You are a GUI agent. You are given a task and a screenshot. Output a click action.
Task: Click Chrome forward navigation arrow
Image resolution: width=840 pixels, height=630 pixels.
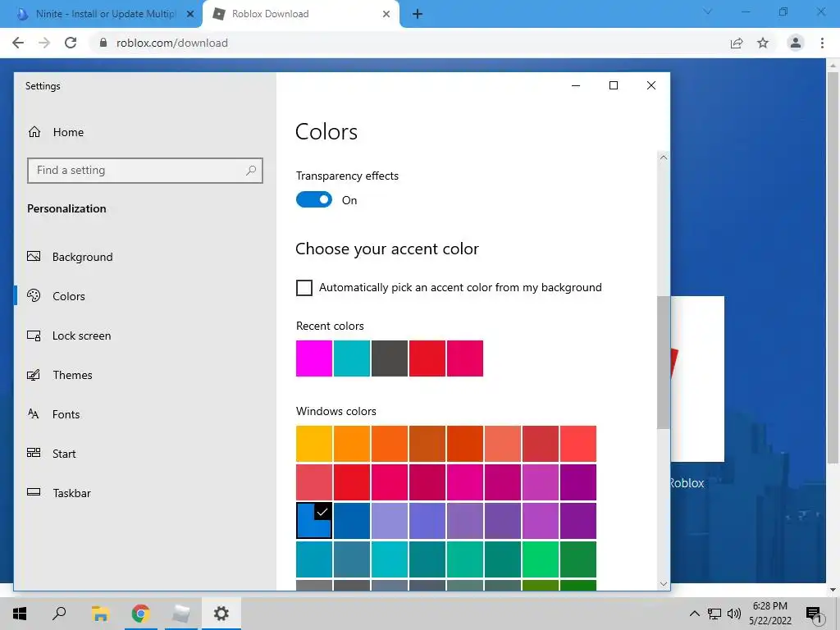(x=44, y=43)
